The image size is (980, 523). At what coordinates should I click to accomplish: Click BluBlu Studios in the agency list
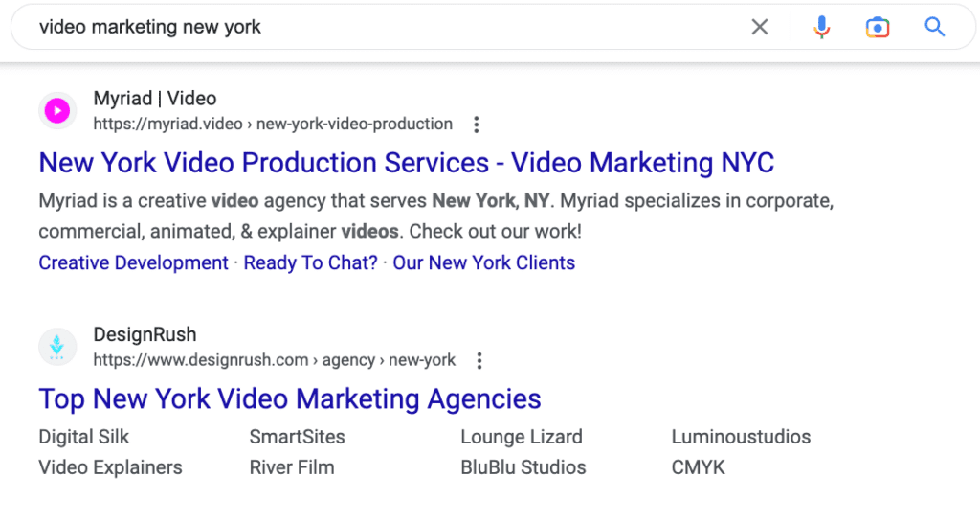pyautogui.click(x=523, y=467)
